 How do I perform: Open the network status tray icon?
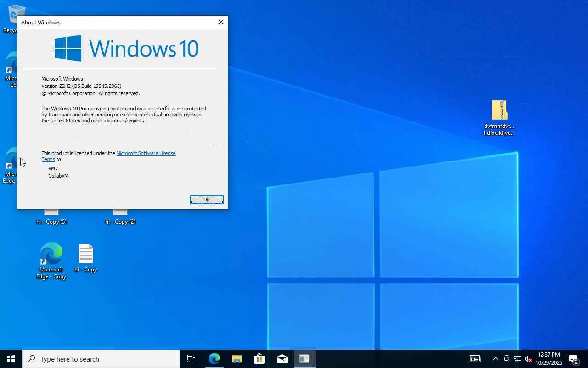[x=518, y=359]
